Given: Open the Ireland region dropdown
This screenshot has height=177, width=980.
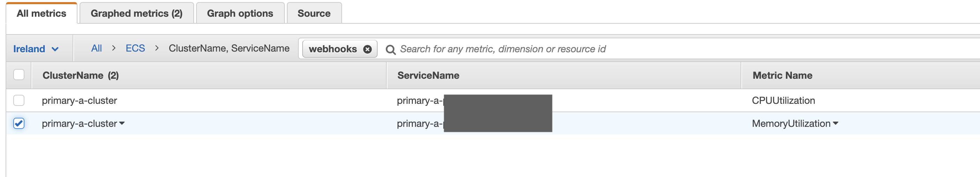Looking at the screenshot, I should tap(36, 49).
